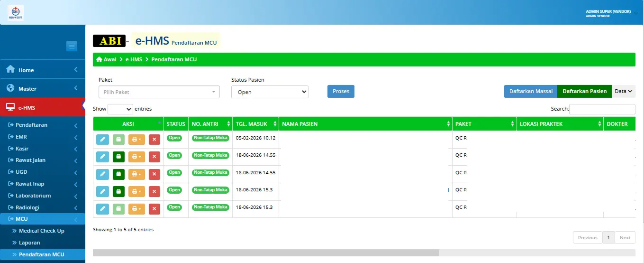Click the Proses button
This screenshot has height=263, width=644.
341,91
